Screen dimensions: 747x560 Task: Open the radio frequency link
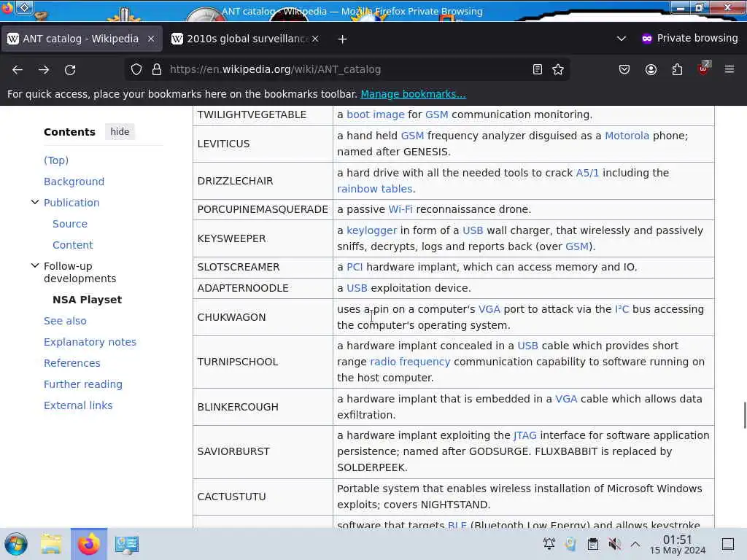[x=410, y=362]
